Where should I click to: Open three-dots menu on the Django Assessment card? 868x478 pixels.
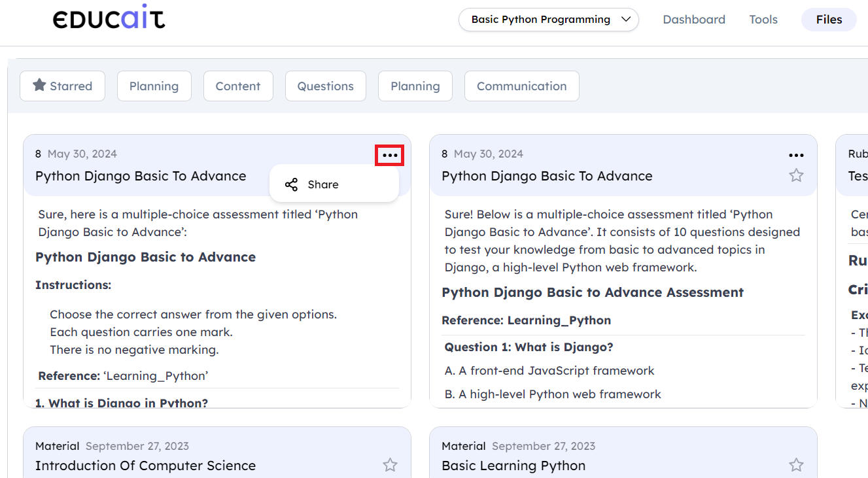click(x=795, y=155)
